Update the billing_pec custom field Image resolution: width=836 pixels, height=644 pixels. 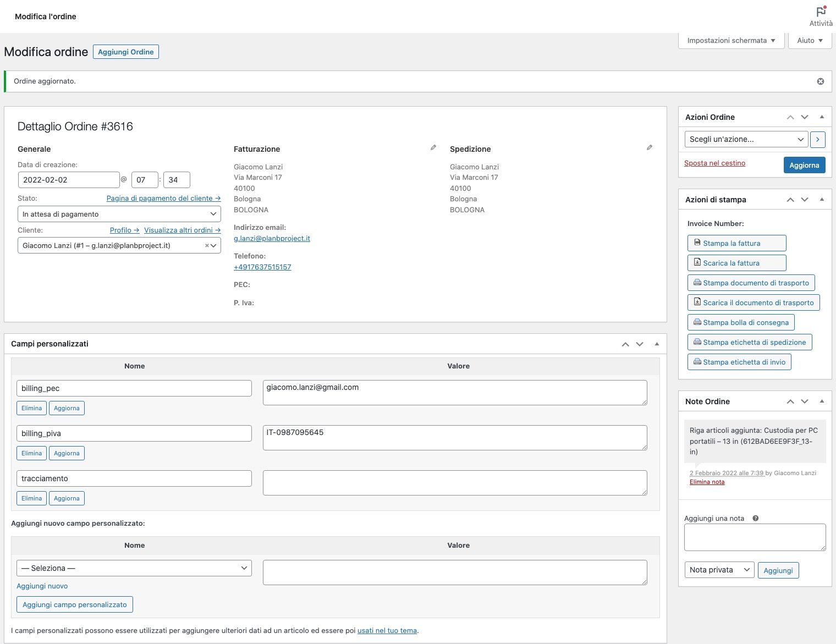click(67, 408)
